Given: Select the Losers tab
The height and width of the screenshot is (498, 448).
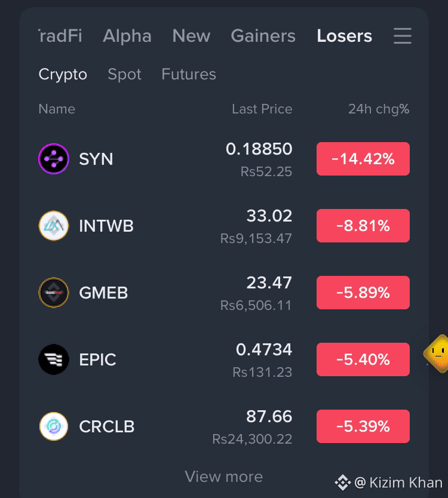Looking at the screenshot, I should pos(345,36).
